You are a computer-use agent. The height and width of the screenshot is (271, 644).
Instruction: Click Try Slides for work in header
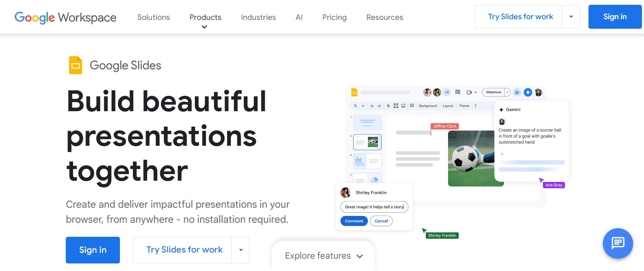519,17
